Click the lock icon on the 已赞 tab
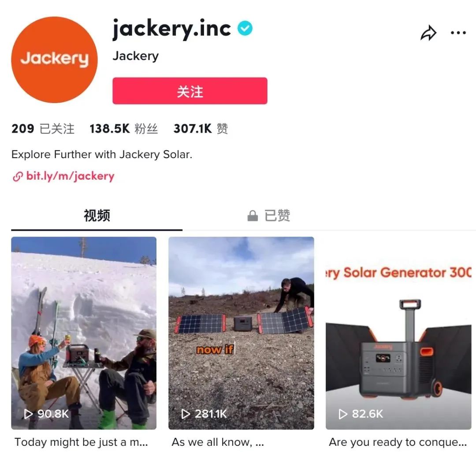The height and width of the screenshot is (452, 476). pyautogui.click(x=252, y=216)
